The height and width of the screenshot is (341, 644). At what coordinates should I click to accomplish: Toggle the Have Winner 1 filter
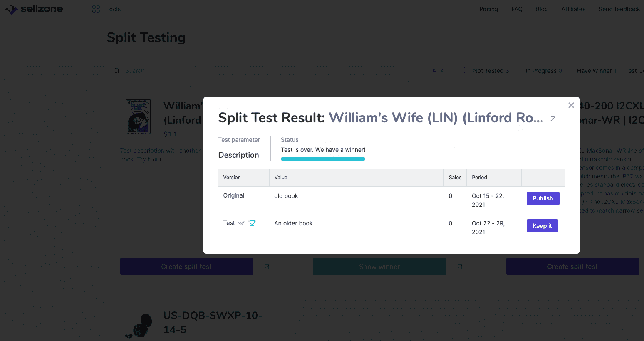(597, 71)
